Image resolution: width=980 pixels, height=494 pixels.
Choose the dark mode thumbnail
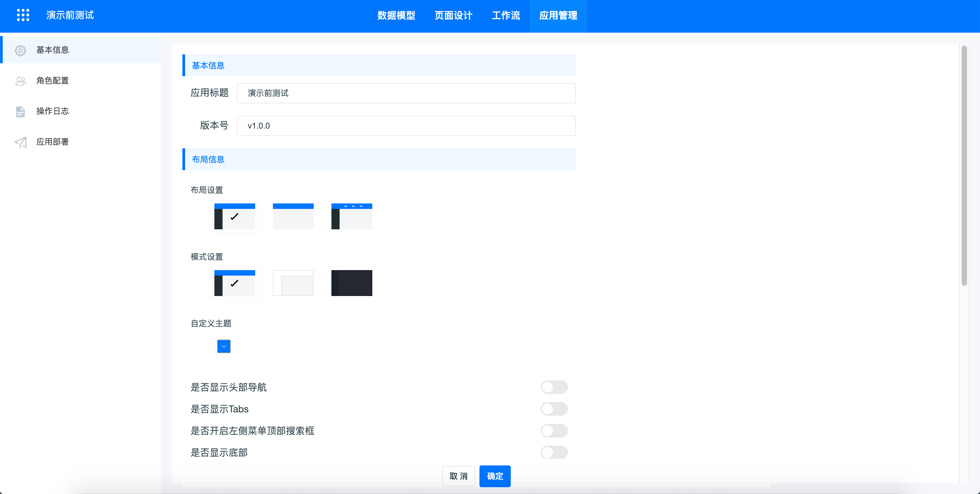click(352, 283)
